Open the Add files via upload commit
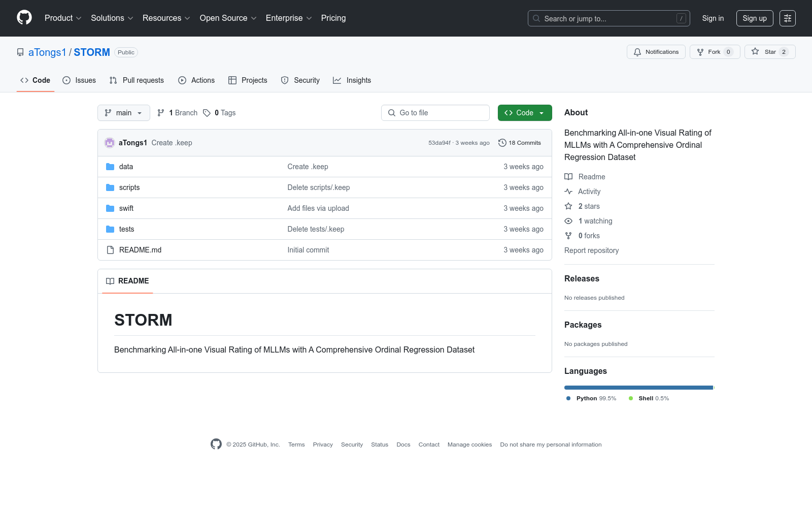Image resolution: width=812 pixels, height=508 pixels. click(x=318, y=208)
